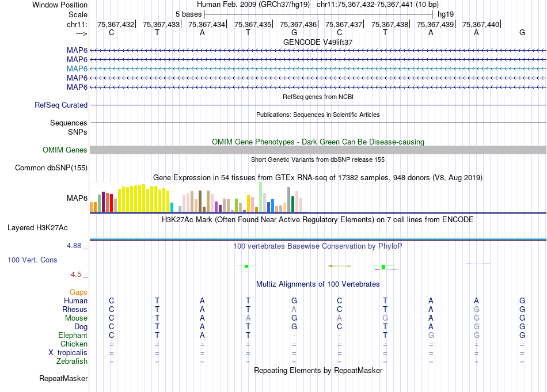Image resolution: width=547 pixels, height=392 pixels.
Task: Click the GTEx Gene Expression in 54 tissues title
Action: (318, 177)
